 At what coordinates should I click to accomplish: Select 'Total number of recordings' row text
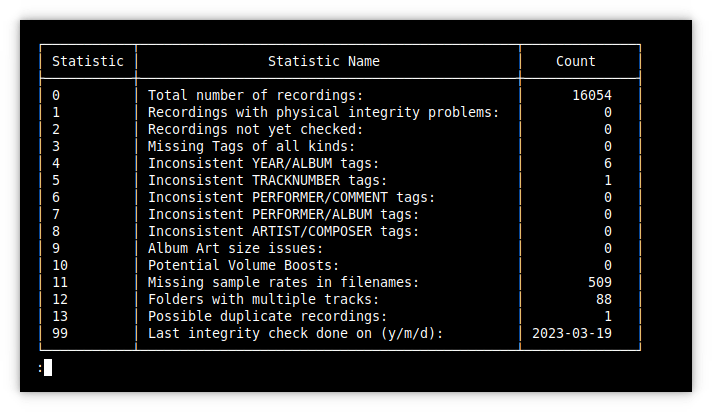[256, 95]
